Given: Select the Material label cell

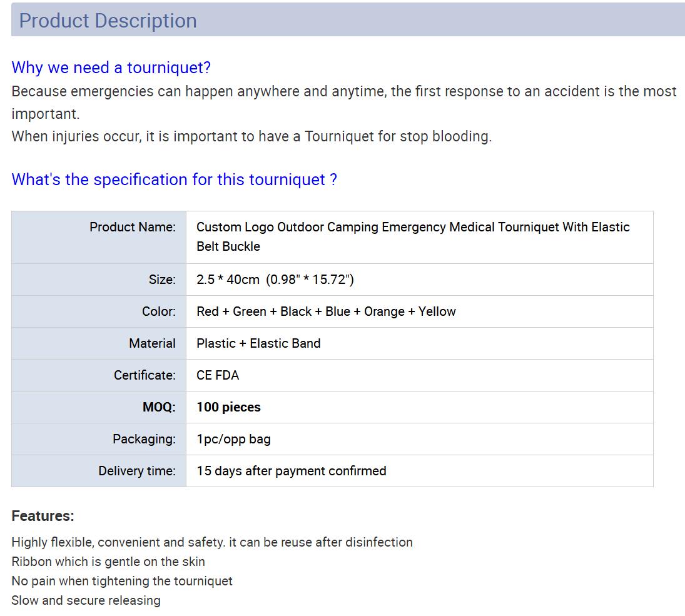Looking at the screenshot, I should coord(152,343).
